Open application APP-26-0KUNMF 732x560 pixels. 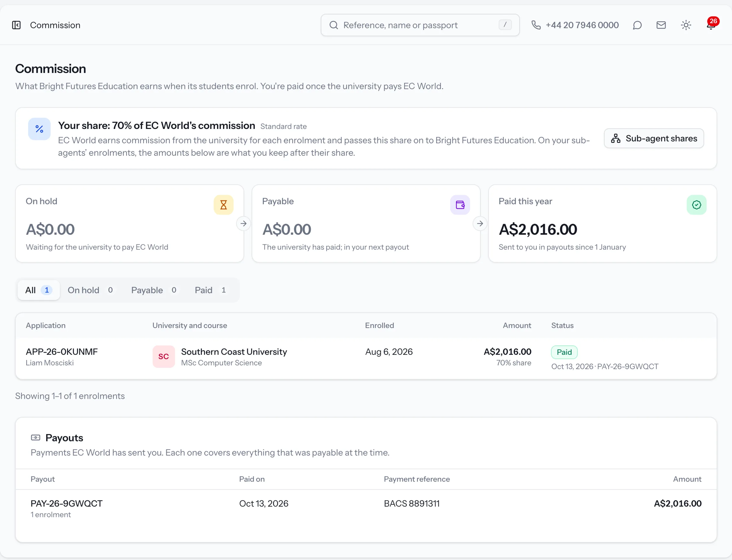pyautogui.click(x=62, y=352)
